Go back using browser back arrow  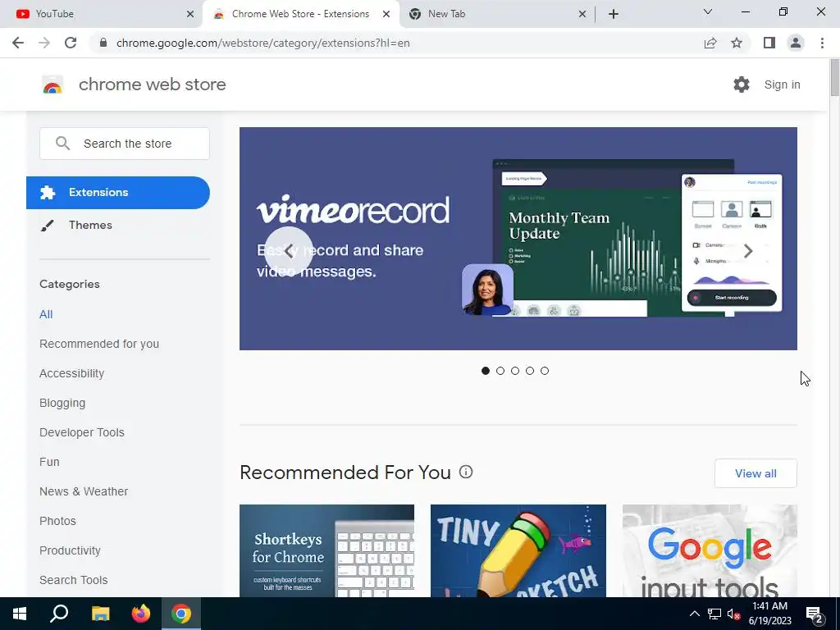pyautogui.click(x=18, y=43)
